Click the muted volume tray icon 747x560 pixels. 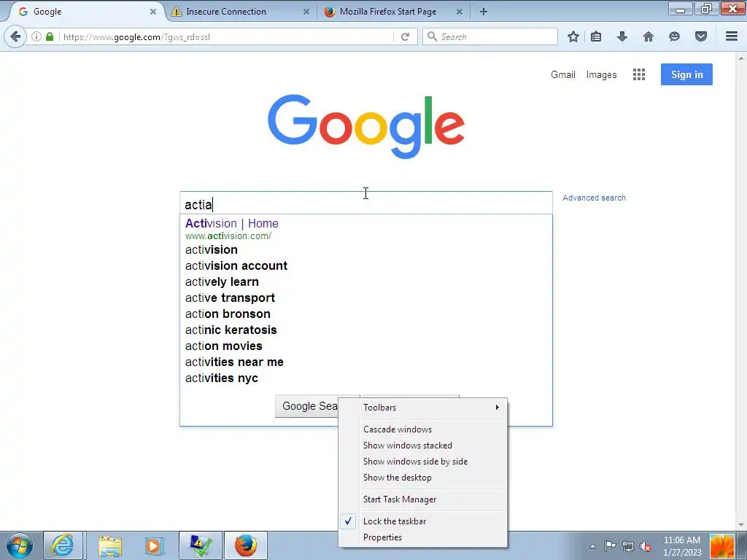pos(646,546)
